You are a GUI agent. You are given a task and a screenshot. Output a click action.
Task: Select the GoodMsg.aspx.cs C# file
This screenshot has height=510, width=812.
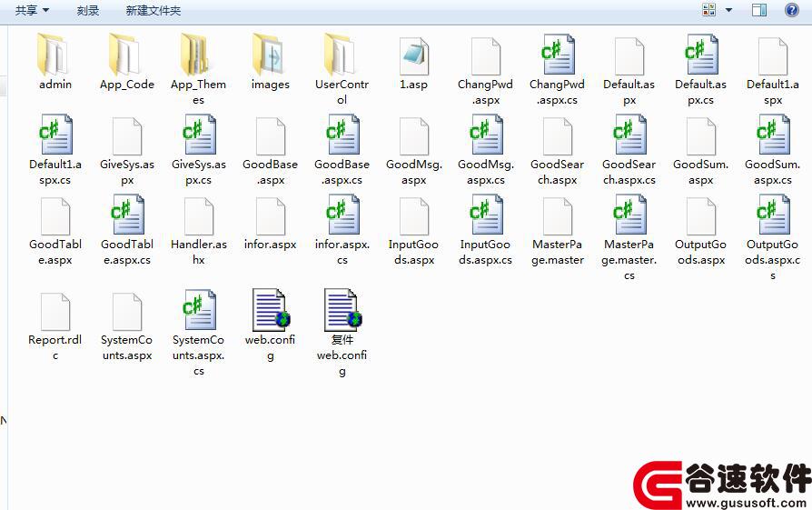tap(486, 135)
